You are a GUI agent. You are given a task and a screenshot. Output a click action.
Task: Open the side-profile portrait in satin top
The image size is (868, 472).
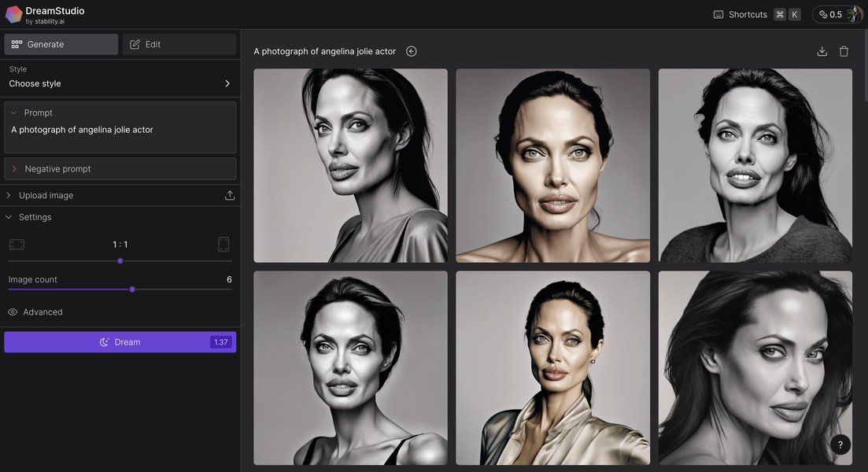[x=350, y=165]
